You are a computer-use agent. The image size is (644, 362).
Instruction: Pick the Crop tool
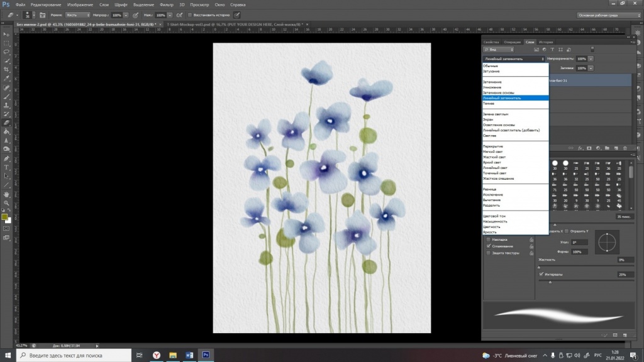(x=6, y=69)
